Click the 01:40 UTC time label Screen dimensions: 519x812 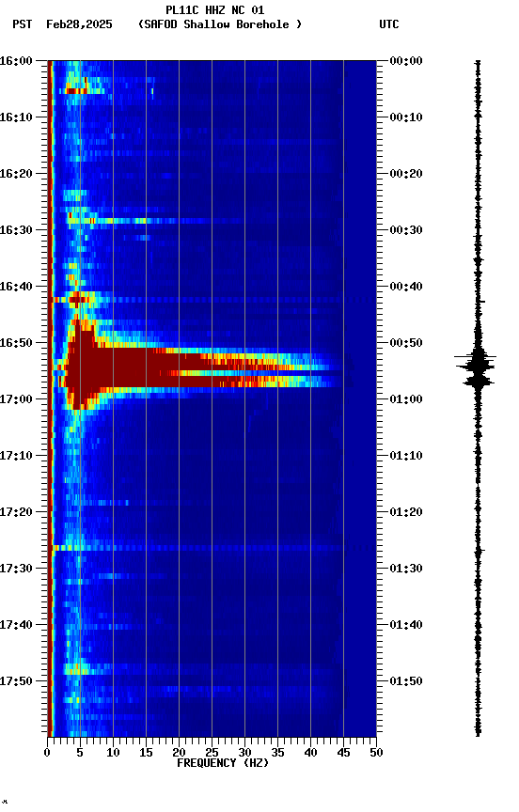point(406,625)
